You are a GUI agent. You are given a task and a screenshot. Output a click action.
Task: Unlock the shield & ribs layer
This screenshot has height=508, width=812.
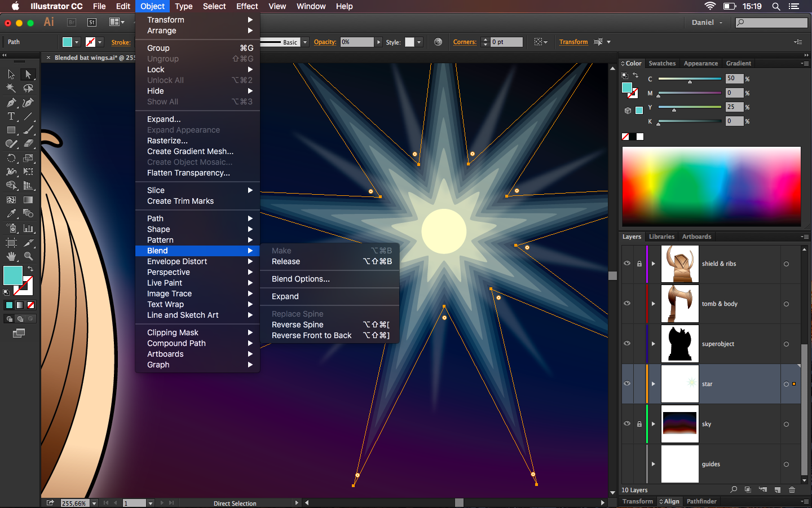(x=639, y=264)
